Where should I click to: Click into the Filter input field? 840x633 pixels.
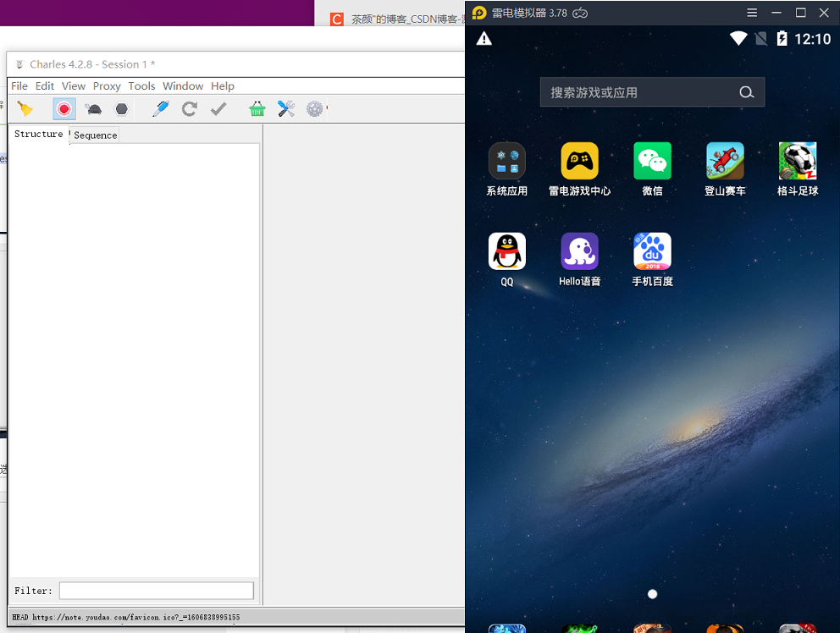coord(157,591)
